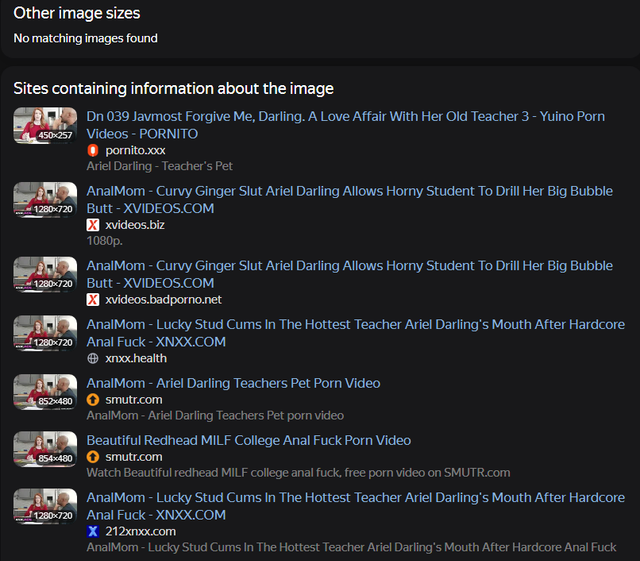Open the title link above xnxx.health

(x=356, y=333)
